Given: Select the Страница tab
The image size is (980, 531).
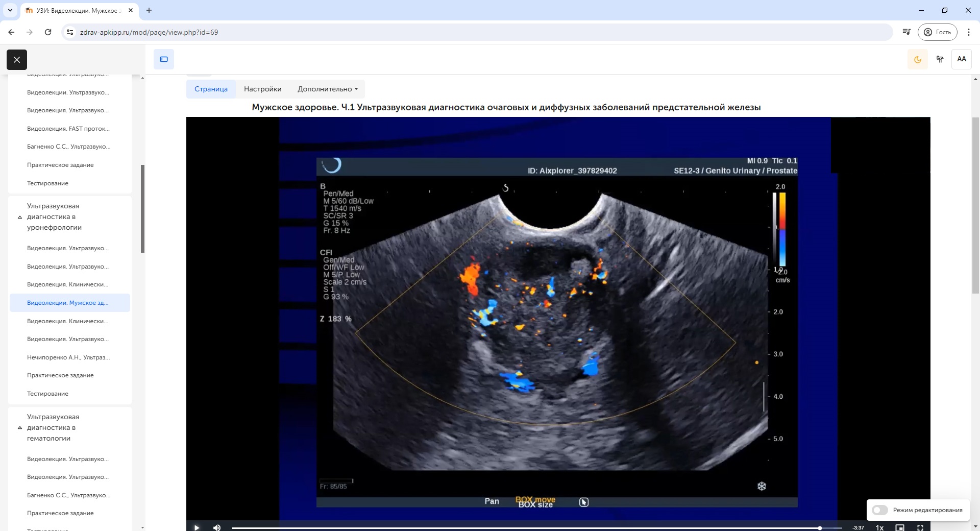Looking at the screenshot, I should 211,89.
